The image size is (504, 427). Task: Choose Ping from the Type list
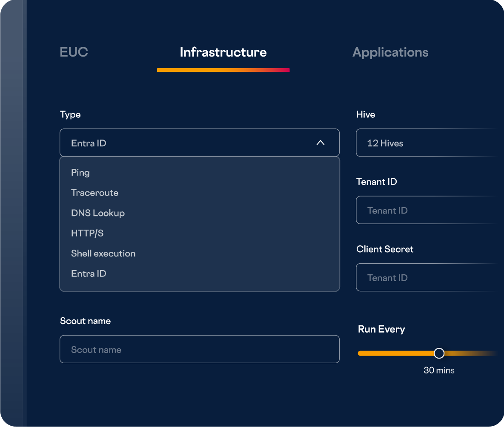80,173
